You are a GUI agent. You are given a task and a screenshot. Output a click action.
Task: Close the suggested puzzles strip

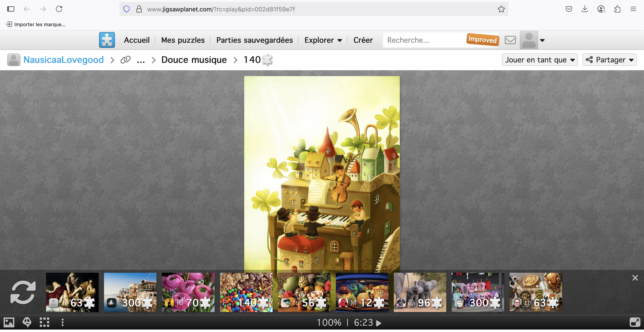pos(635,278)
